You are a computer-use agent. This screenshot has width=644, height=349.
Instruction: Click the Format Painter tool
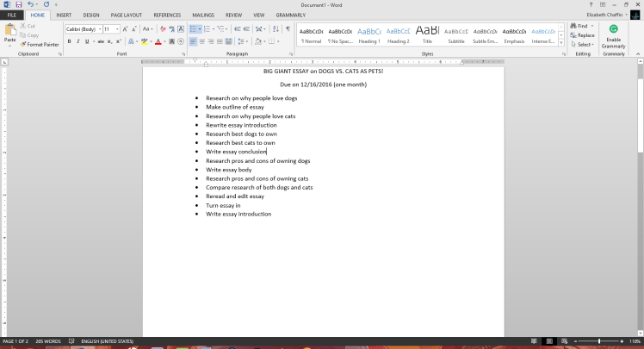click(x=41, y=44)
